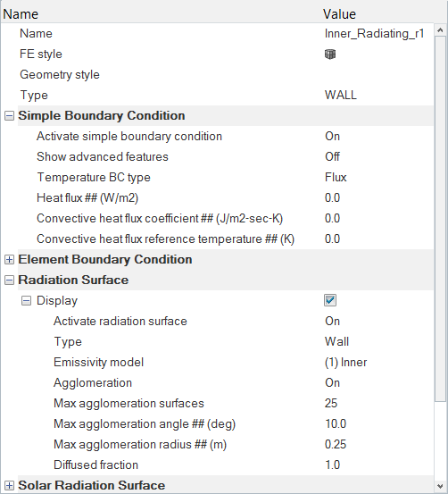Collapse the Display subgroup
448x494 pixels.
pyautogui.click(x=26, y=301)
